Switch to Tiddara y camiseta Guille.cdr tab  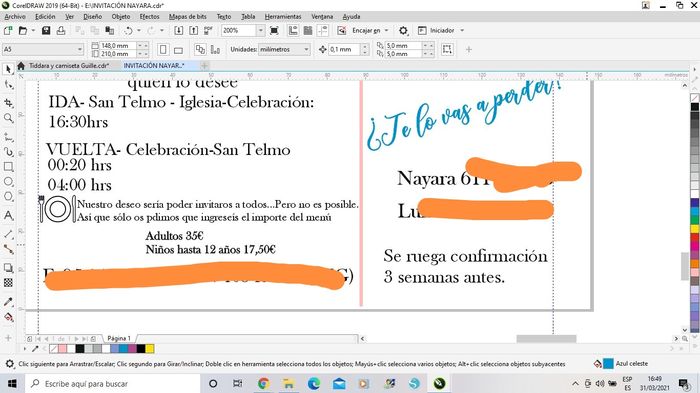pyautogui.click(x=69, y=66)
